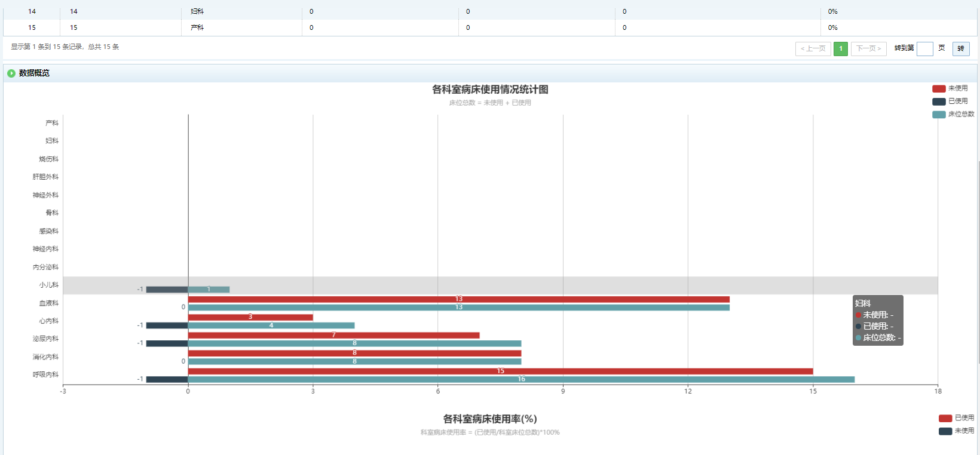This screenshot has height=455, width=980.
Task: Click the green arrow icon beside 数据概览
Action: [11, 73]
